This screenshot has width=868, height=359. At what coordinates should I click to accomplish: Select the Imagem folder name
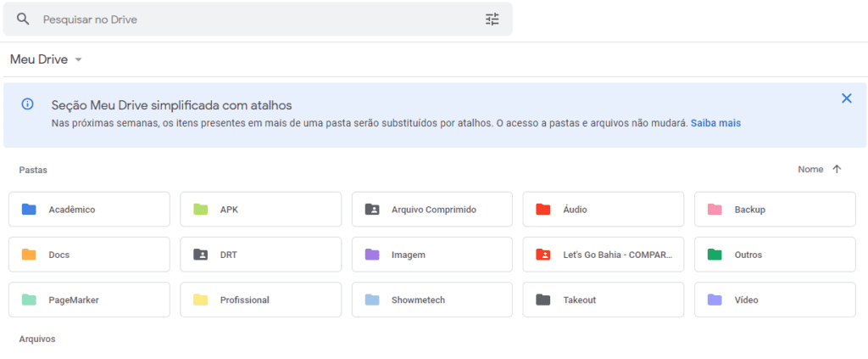pyautogui.click(x=409, y=255)
